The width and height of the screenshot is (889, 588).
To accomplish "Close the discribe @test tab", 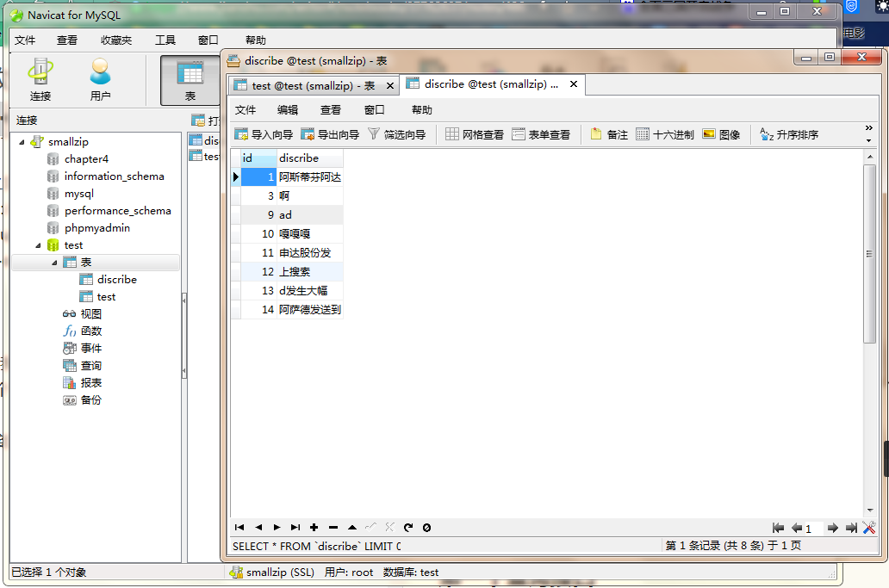I will [574, 84].
